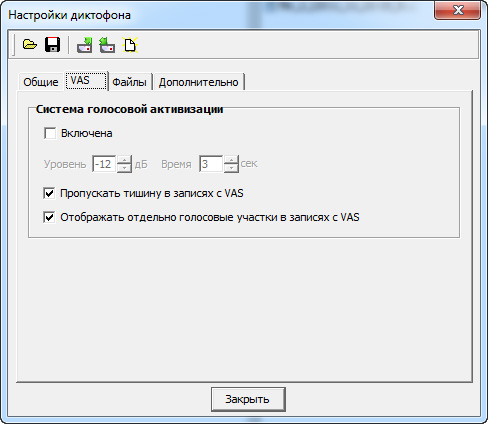Viewport: 488px width, 424px height.
Task: Create new settings with the sparkling page icon
Action: pos(130,45)
